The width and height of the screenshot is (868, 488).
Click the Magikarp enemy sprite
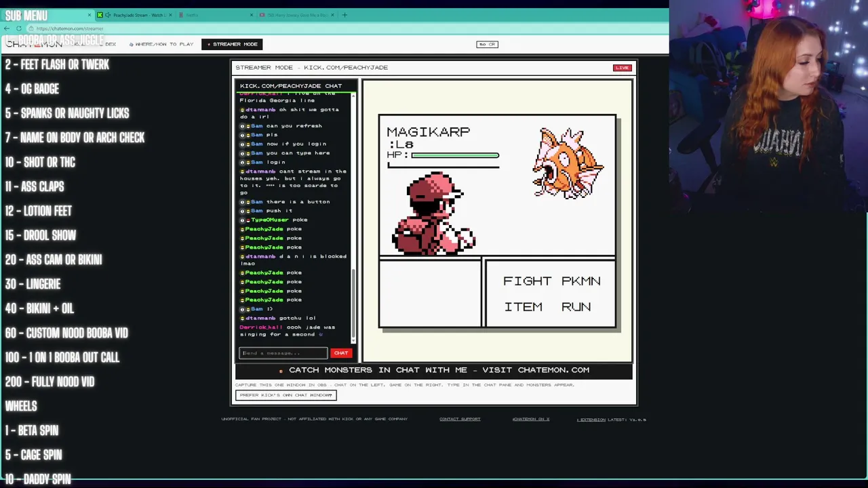[x=568, y=163]
